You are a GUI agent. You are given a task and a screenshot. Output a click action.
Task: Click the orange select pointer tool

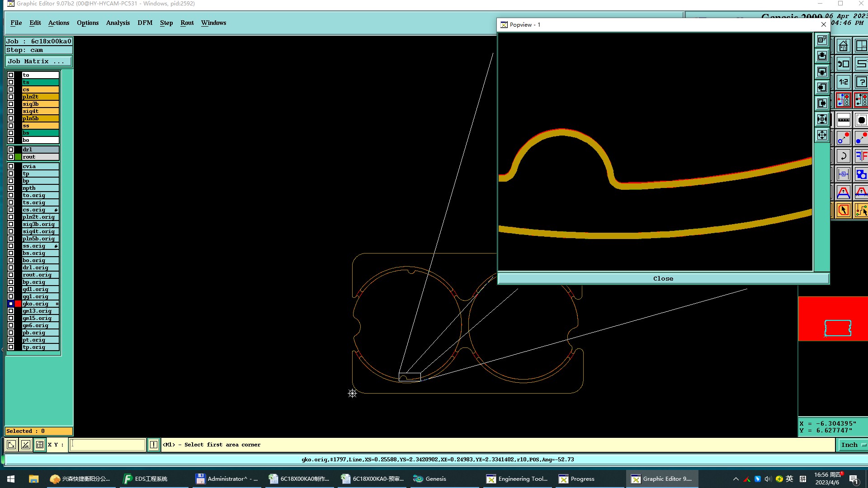pos(843,210)
